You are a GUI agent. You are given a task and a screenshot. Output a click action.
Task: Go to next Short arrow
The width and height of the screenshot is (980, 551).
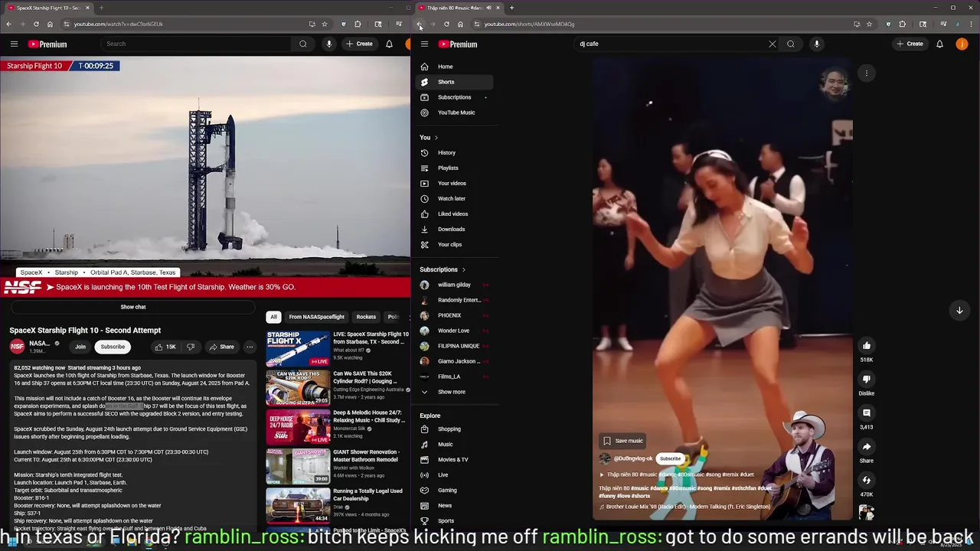pos(959,310)
